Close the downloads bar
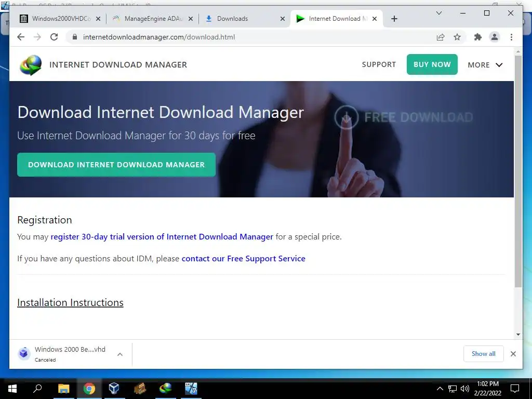Image resolution: width=532 pixels, height=399 pixels. pos(513,354)
